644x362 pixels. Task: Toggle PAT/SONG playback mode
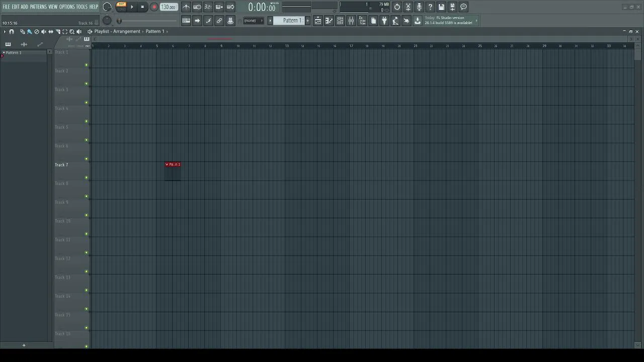[121, 7]
